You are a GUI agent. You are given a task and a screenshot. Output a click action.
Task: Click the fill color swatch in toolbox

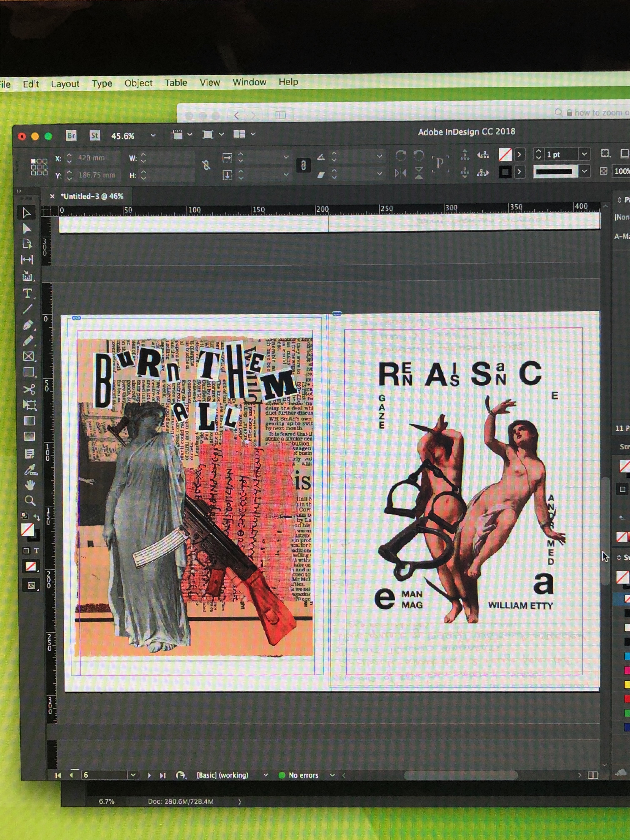pos(27,529)
